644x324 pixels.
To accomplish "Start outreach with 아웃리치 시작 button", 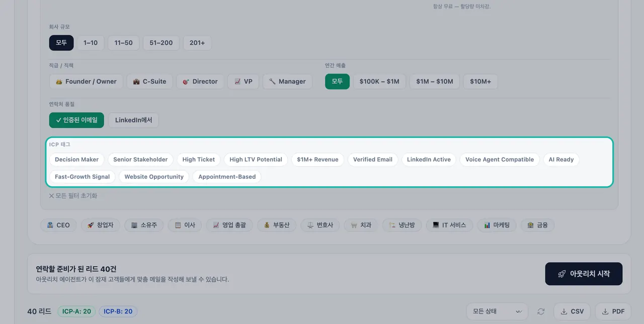I will [584, 274].
